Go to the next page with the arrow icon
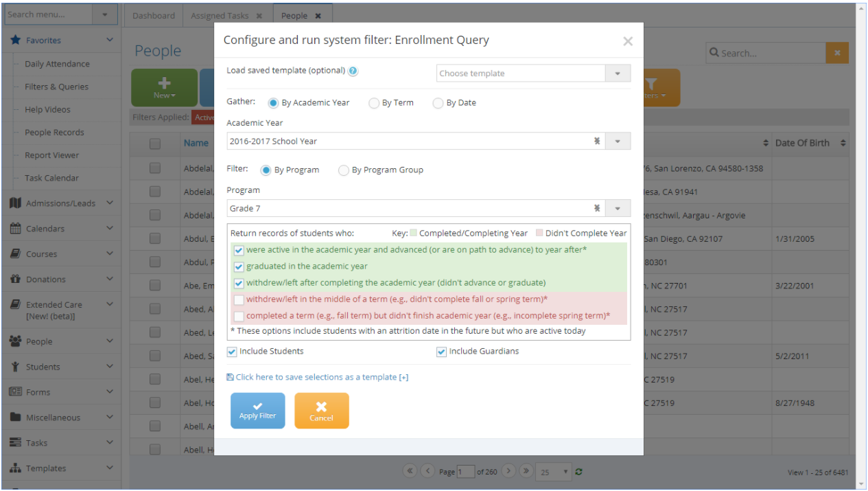868x491 pixels. click(508, 471)
